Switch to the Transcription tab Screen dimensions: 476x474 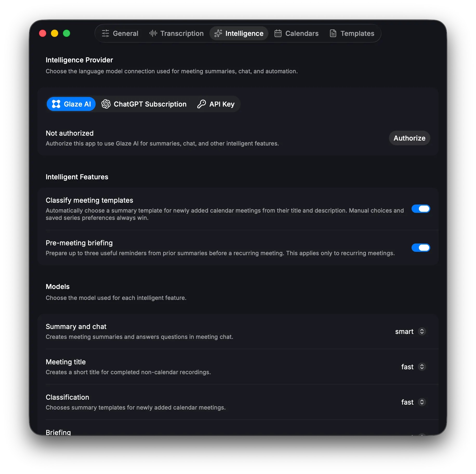tap(177, 33)
